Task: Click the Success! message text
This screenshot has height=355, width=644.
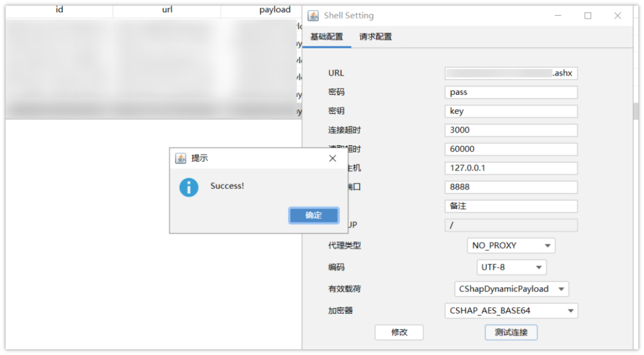Action: (x=227, y=186)
